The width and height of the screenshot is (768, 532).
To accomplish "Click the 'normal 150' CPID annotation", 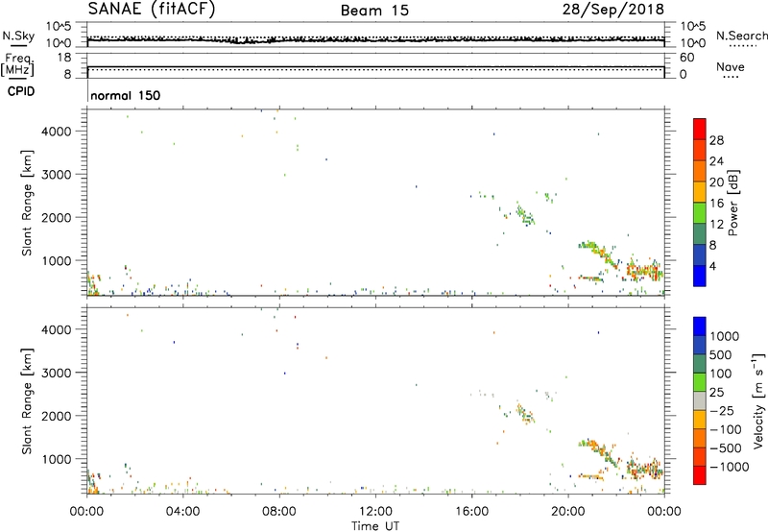I will (x=126, y=95).
